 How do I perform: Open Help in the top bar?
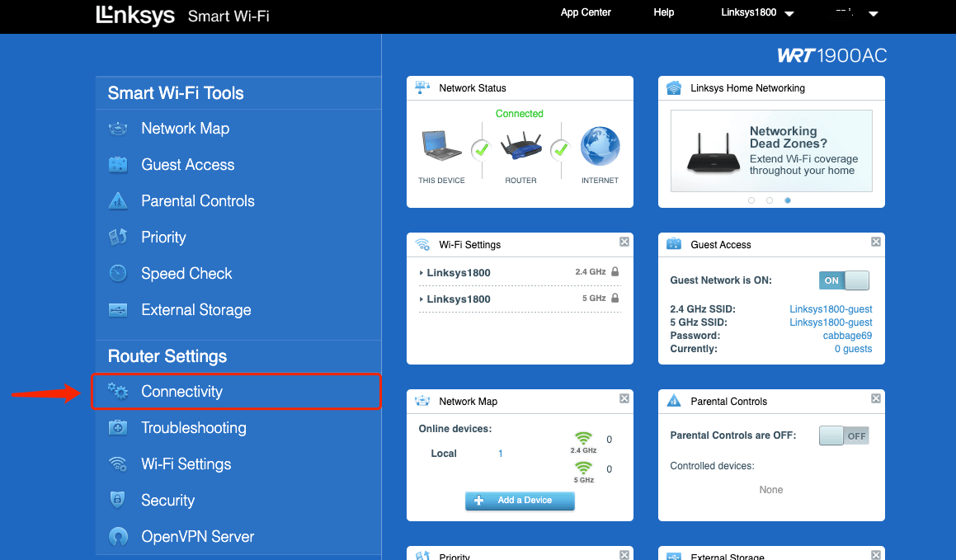tap(663, 12)
